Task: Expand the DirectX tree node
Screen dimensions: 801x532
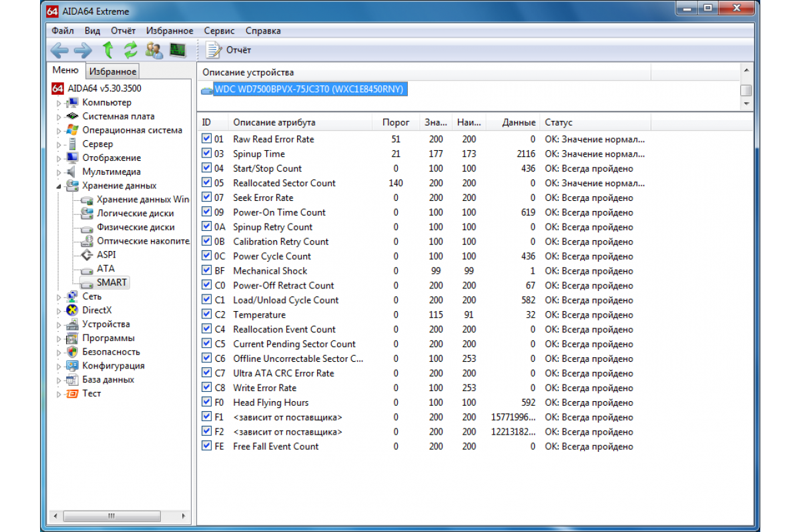Action: tap(59, 310)
